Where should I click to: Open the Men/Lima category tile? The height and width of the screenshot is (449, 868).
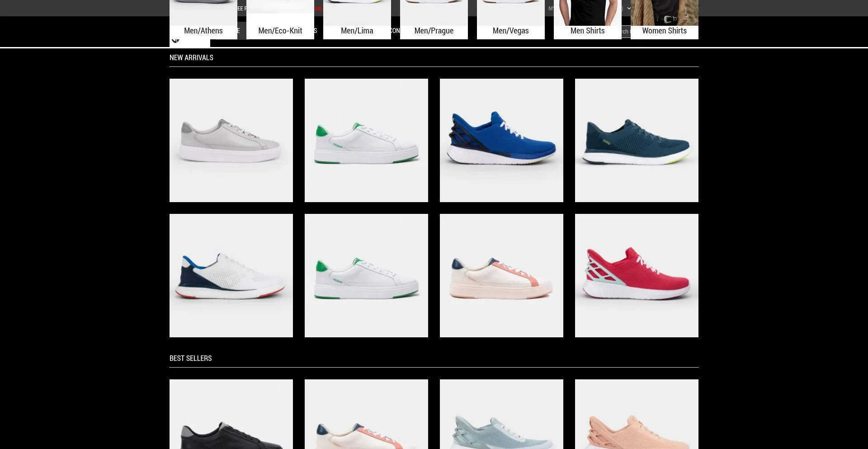pos(357,19)
